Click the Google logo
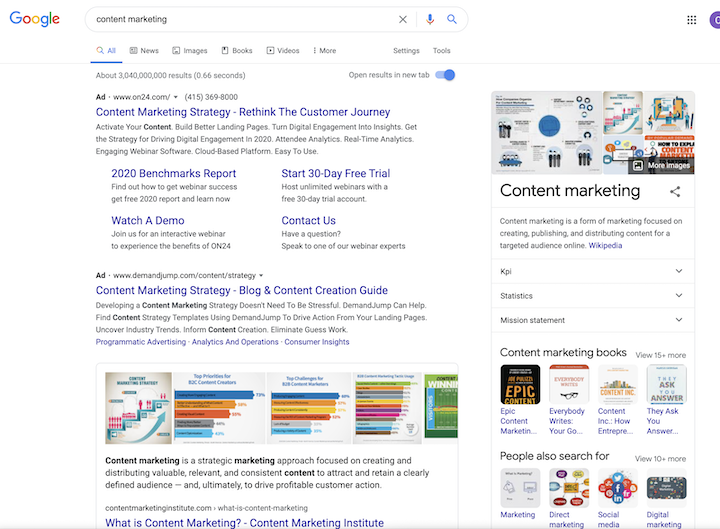 34,19
